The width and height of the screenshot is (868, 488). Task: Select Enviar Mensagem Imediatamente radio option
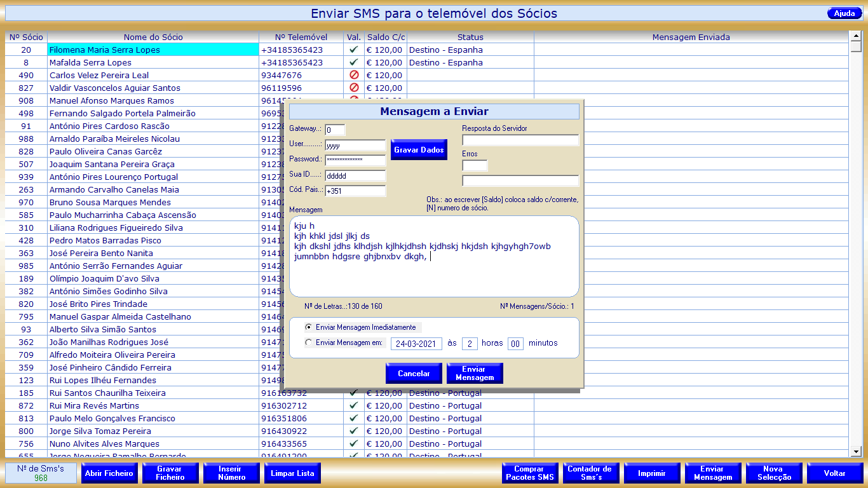309,327
